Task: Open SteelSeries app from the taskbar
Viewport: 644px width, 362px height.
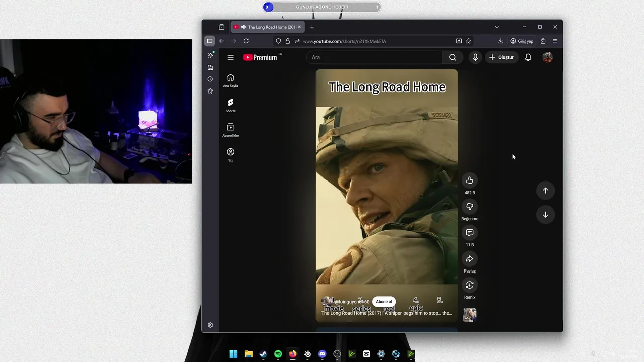Action: tap(307, 354)
